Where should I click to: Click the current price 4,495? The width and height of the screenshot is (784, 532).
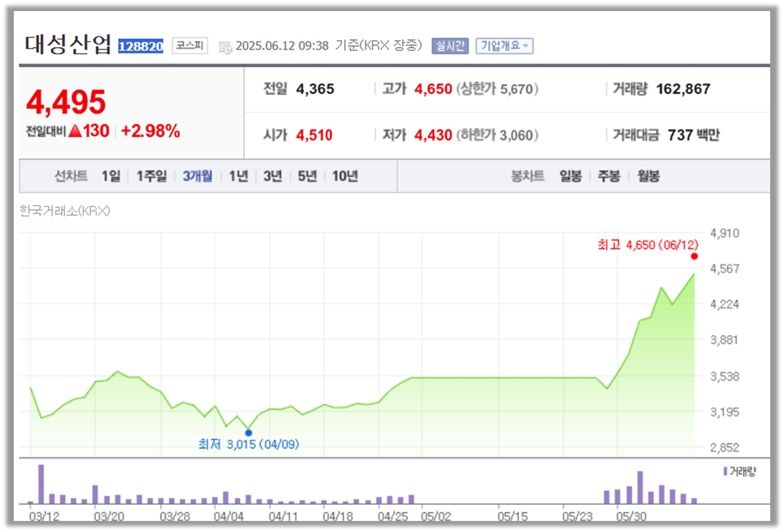[x=66, y=102]
